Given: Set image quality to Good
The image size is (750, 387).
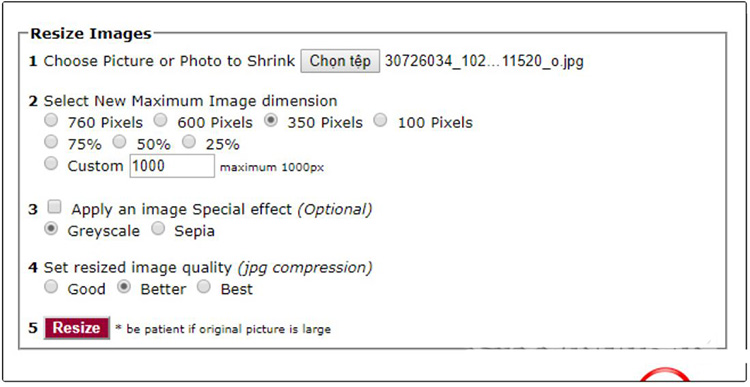Looking at the screenshot, I should coord(51,287).
